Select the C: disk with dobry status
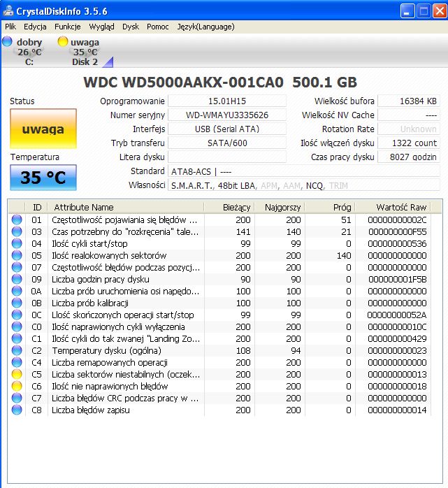This screenshot has height=488, width=448. pos(29,51)
